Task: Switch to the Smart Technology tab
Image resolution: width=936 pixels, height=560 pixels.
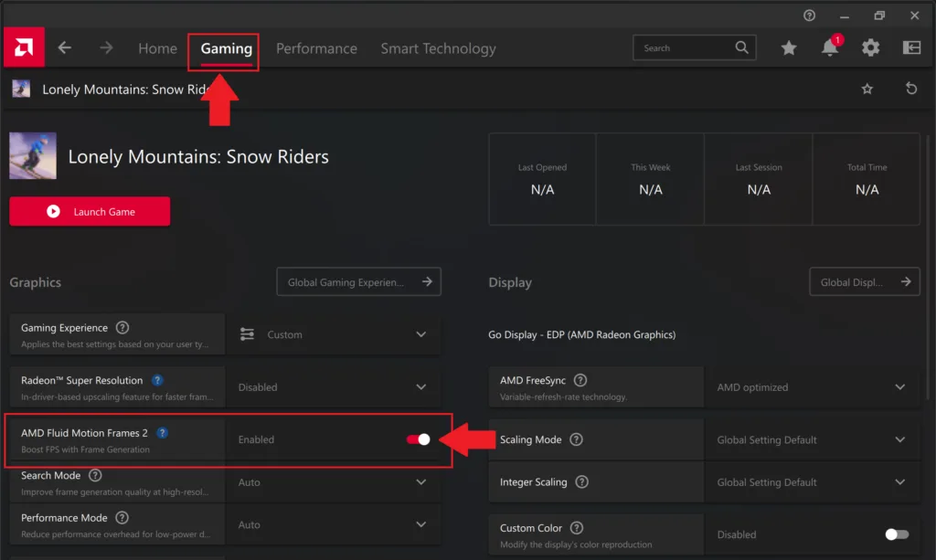Action: click(x=438, y=48)
